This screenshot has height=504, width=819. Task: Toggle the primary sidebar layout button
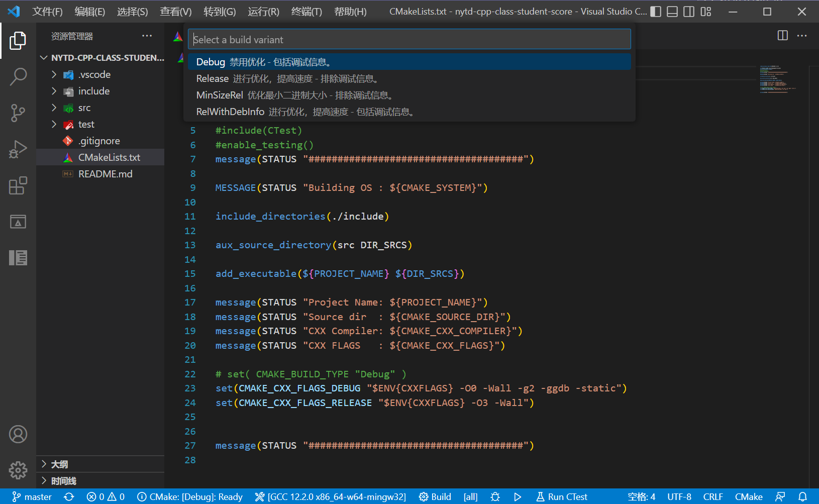pos(656,12)
